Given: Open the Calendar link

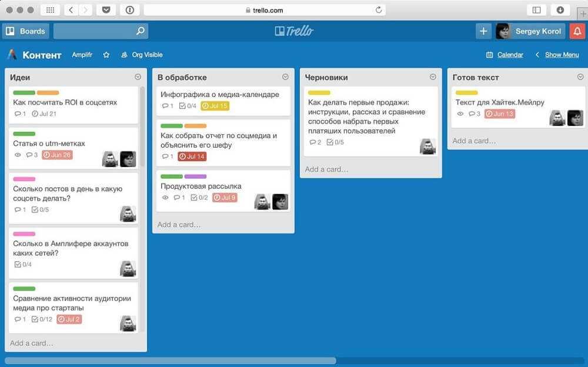Looking at the screenshot, I should pyautogui.click(x=505, y=55).
